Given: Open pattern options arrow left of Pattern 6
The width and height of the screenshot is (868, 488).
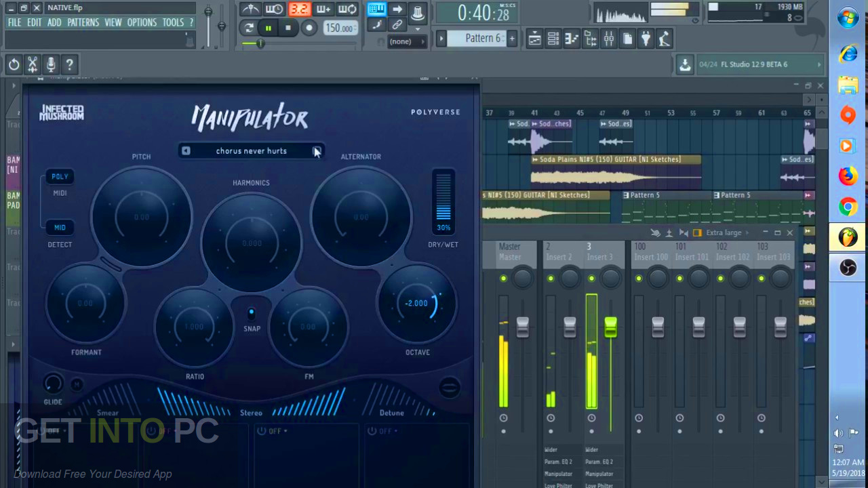Looking at the screenshot, I should click(x=441, y=39).
